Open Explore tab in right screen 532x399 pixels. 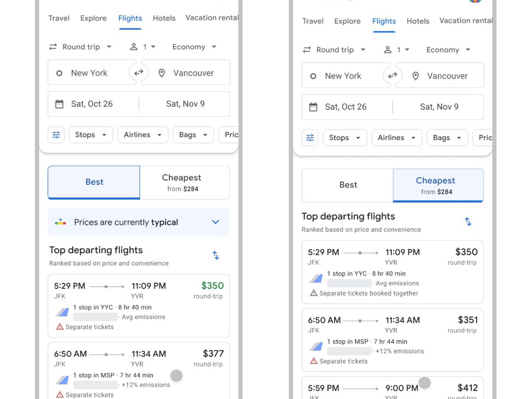click(347, 21)
